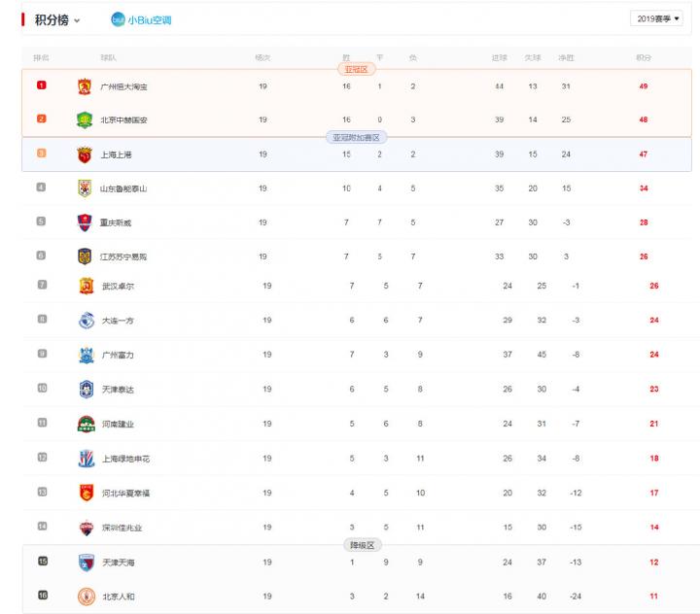Click the 北京中赫国安 team crest
Screen dimensions: 700x614
tap(84, 119)
